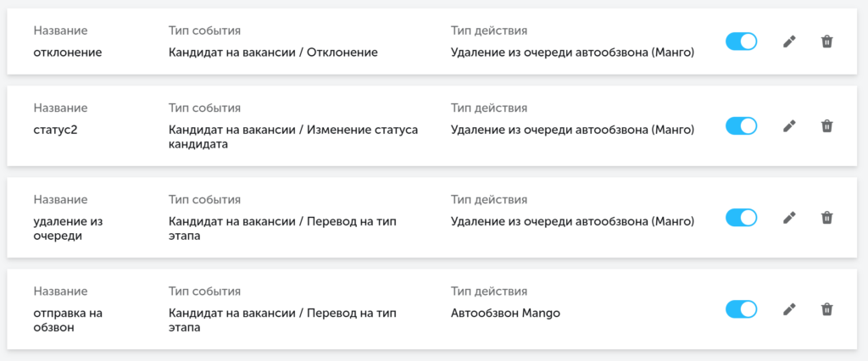Open the "удаление из очереди" rule row
This screenshot has width=868, height=361.
(431, 218)
